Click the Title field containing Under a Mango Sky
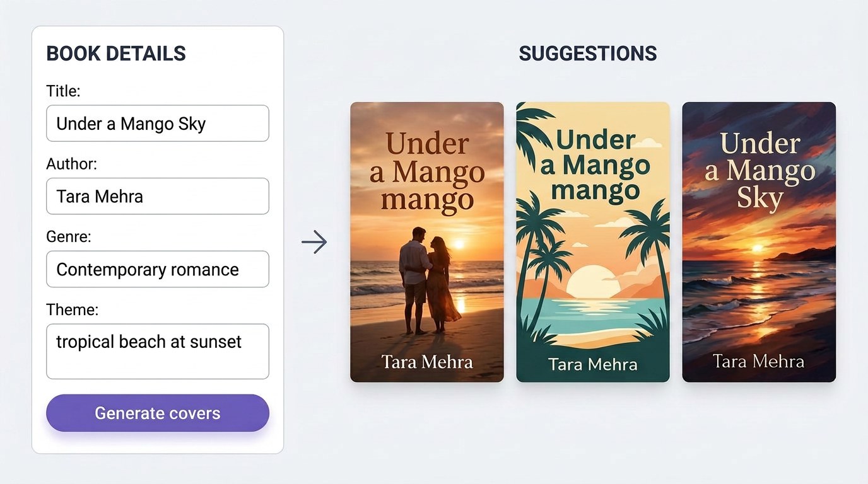Screen dimensions: 868x484 158,124
